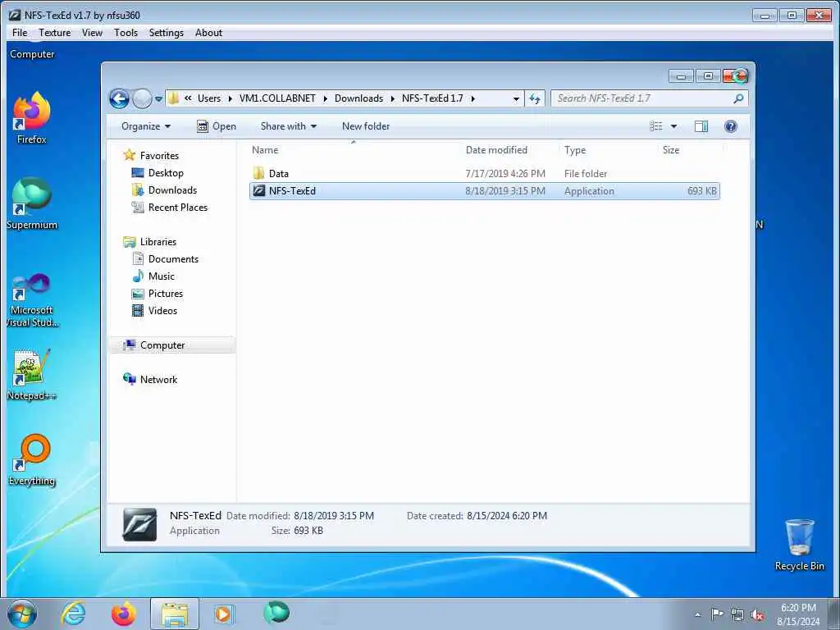Click Favorites in the navigation pane
The height and width of the screenshot is (630, 840).
pos(159,155)
